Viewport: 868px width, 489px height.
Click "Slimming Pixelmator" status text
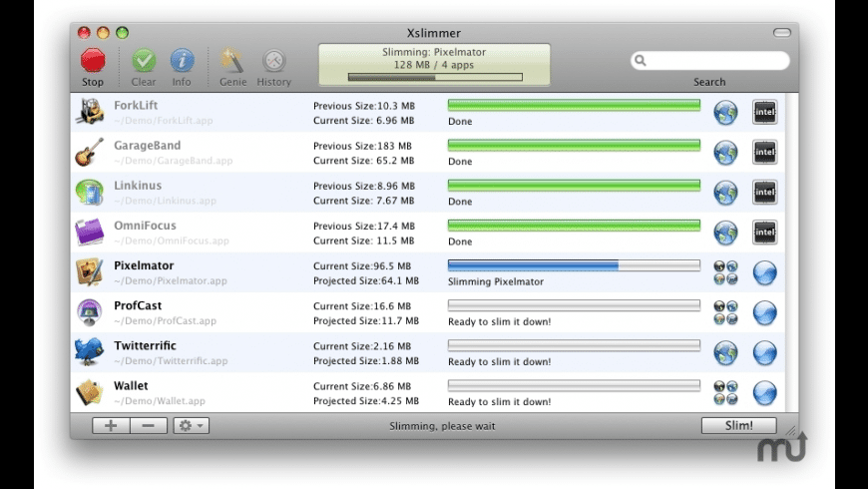(496, 281)
